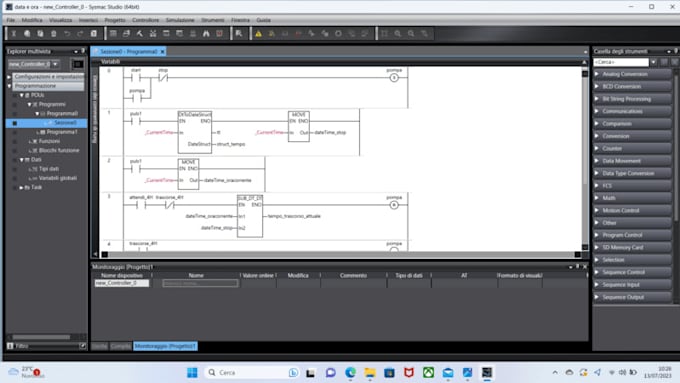Open the Modifica menu
This screenshot has height=383, width=680.
(32, 20)
